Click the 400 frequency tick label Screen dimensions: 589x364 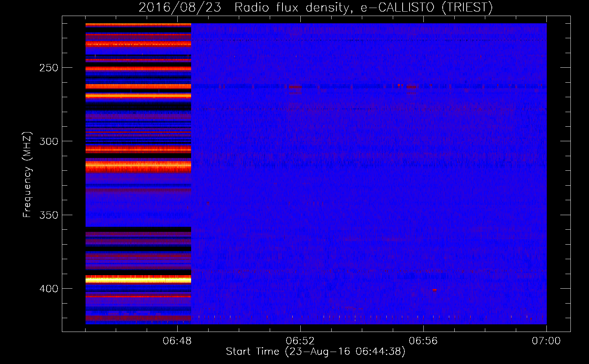pos(49,289)
